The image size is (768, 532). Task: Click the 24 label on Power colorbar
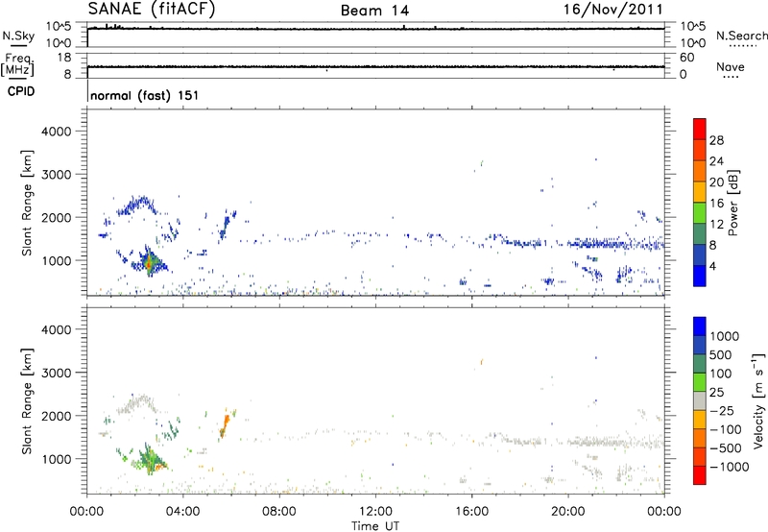716,161
